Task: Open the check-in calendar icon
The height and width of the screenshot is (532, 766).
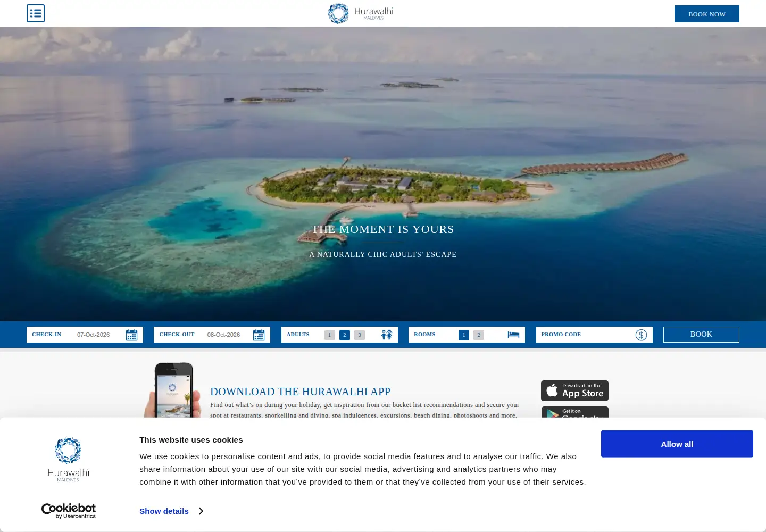Action: (x=131, y=335)
